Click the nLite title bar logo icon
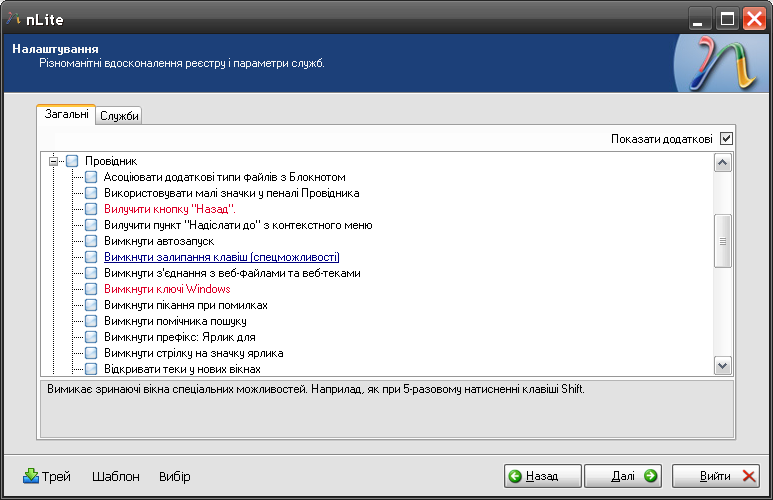The width and height of the screenshot is (773, 500). pyautogui.click(x=13, y=19)
